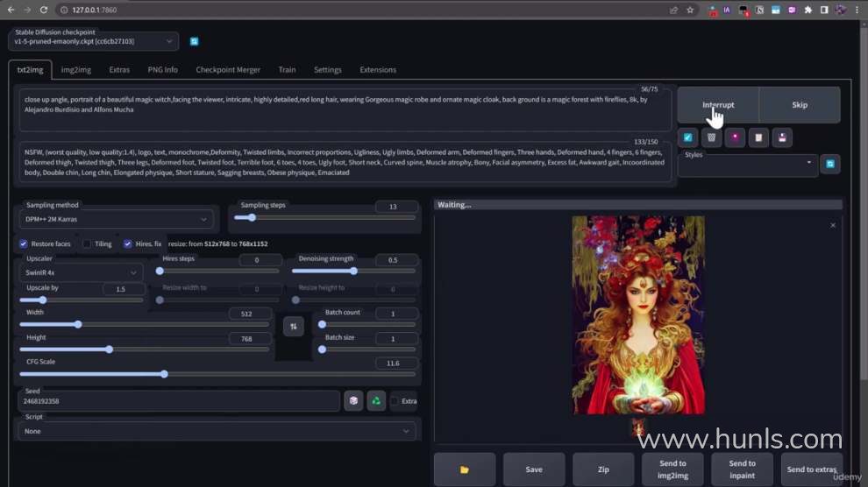868x487 pixels.
Task: Enable the Tiling checkbox
Action: [87, 243]
